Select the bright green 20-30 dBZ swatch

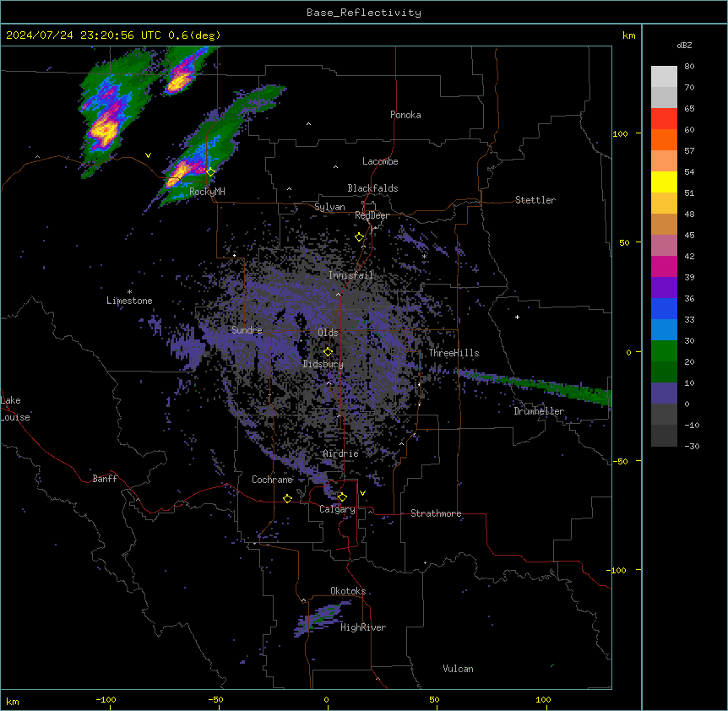point(664,351)
